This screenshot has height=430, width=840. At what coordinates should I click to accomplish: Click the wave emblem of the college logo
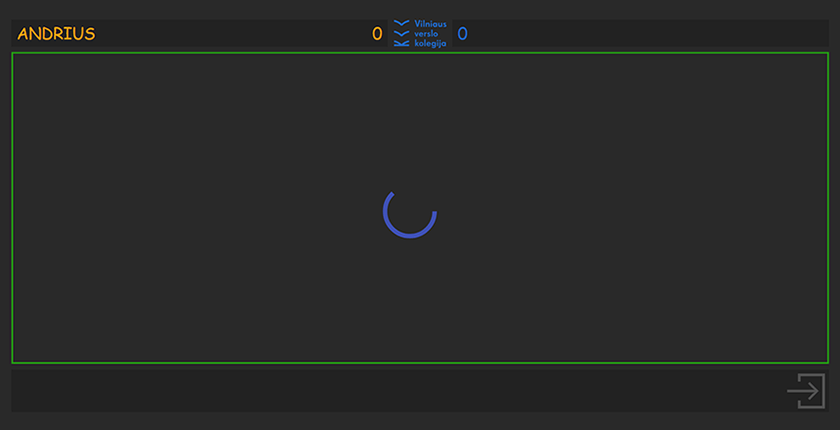(401, 33)
